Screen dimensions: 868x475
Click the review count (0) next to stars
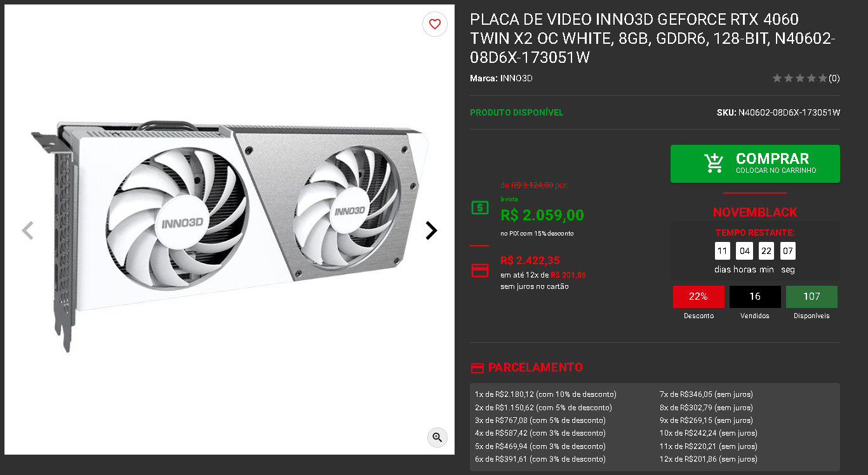point(834,78)
